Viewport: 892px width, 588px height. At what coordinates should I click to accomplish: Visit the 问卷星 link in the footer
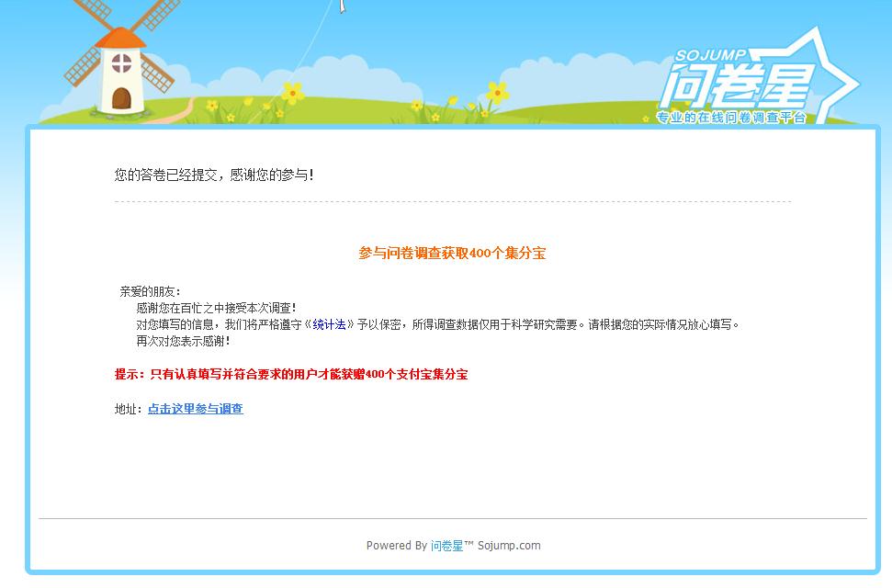click(446, 546)
